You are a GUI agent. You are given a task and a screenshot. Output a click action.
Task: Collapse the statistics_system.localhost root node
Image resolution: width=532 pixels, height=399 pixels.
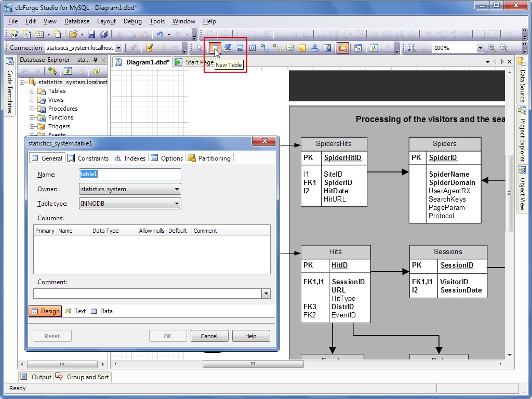(22, 82)
